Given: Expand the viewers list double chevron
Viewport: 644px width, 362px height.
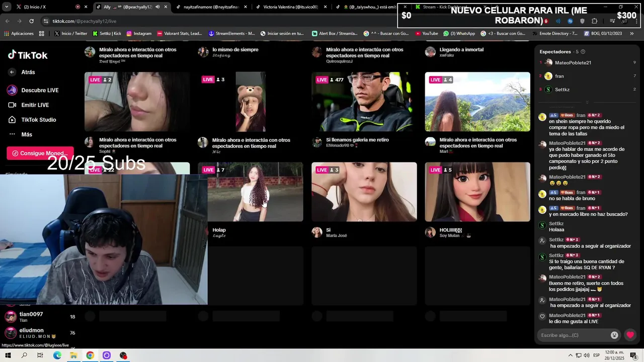Looking at the screenshot, I should point(587,103).
